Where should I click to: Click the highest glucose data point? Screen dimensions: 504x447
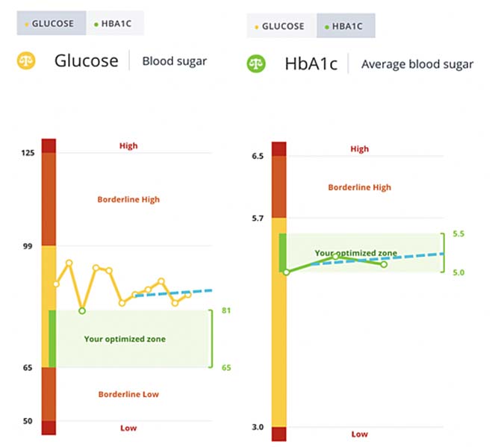click(69, 263)
